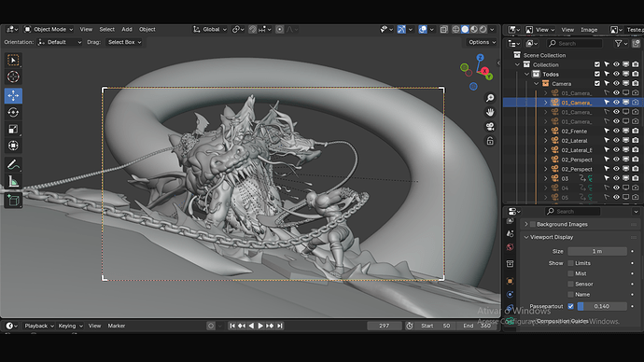644x362 pixels.
Task: Uncheck the Todos collection checkbox
Action: (597, 75)
